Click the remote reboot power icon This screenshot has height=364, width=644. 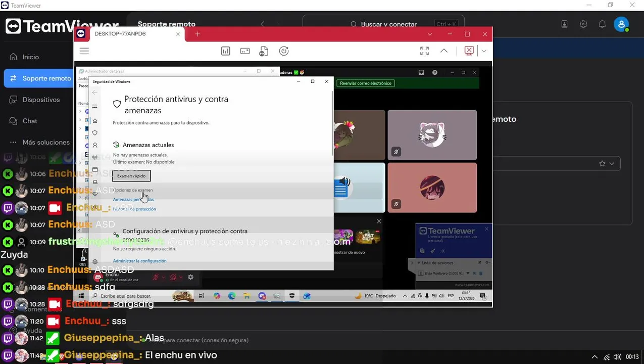[x=284, y=51]
